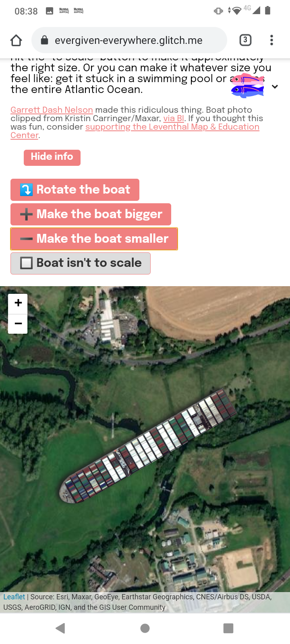Toggle the Boat isn't to scale checkbox
The image size is (290, 644).
tap(81, 263)
